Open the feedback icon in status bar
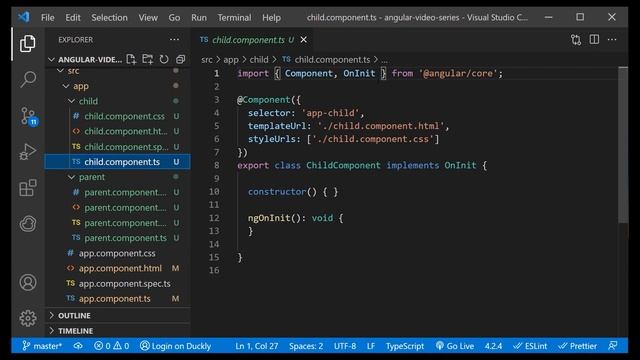Screen dimensions: 640x360 pyautogui.click(x=613, y=346)
